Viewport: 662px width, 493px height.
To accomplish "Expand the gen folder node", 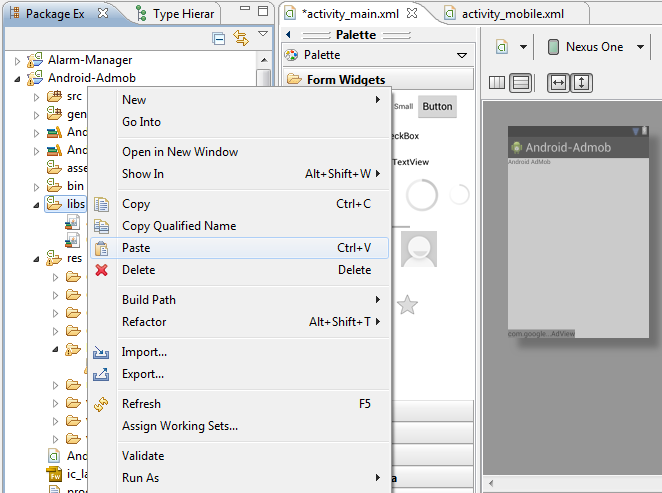I will click(x=36, y=115).
